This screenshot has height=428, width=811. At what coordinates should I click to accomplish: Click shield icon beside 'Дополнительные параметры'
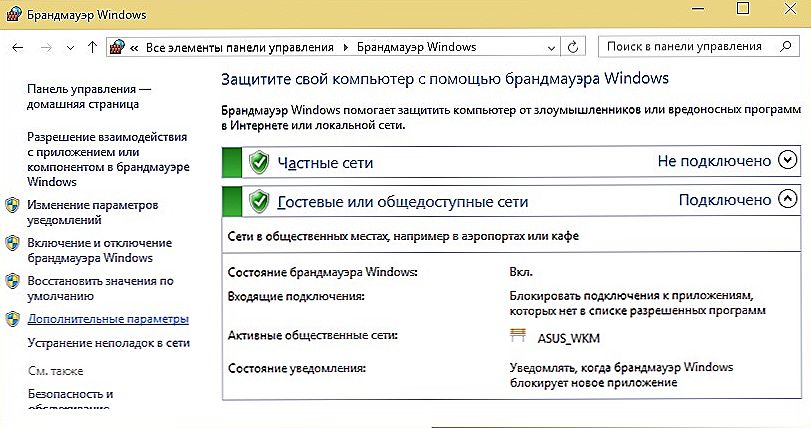(x=12, y=319)
